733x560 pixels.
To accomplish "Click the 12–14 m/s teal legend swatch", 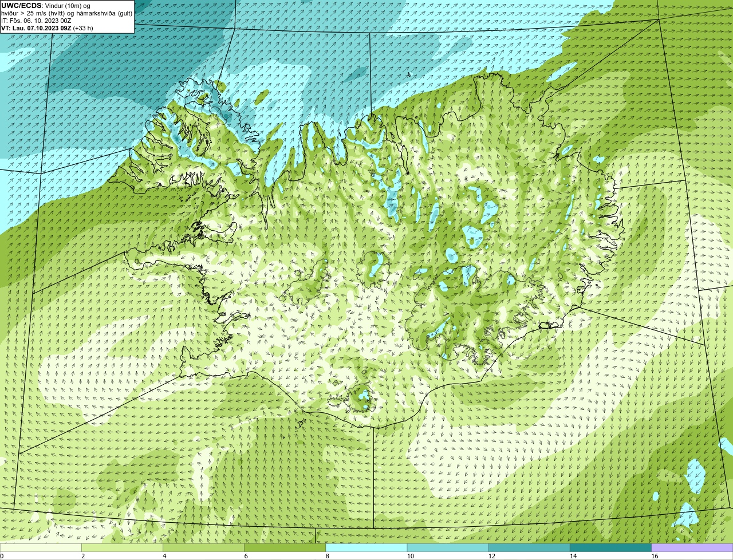I will [x=529, y=548].
